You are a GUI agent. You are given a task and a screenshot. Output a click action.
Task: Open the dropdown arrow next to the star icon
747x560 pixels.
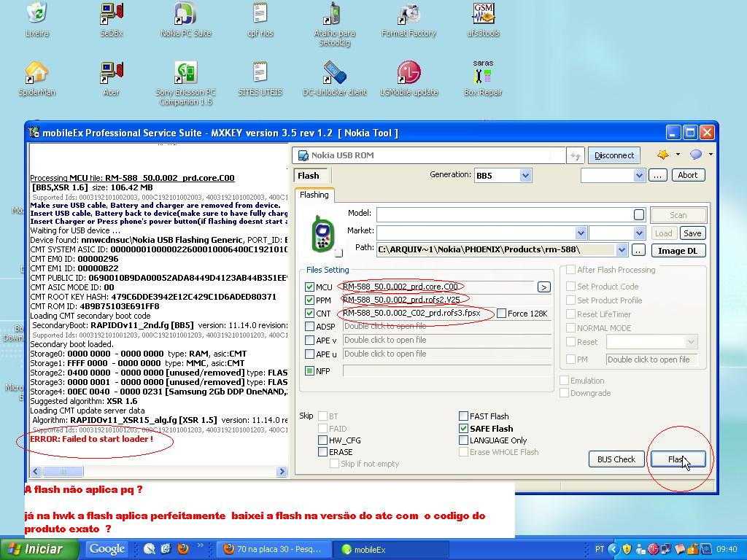coord(678,155)
